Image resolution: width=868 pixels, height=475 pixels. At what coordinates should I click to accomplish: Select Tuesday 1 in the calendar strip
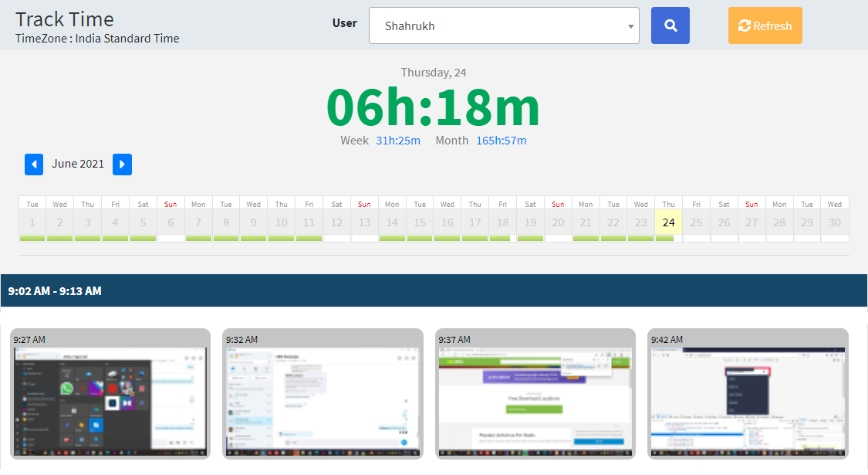32,222
